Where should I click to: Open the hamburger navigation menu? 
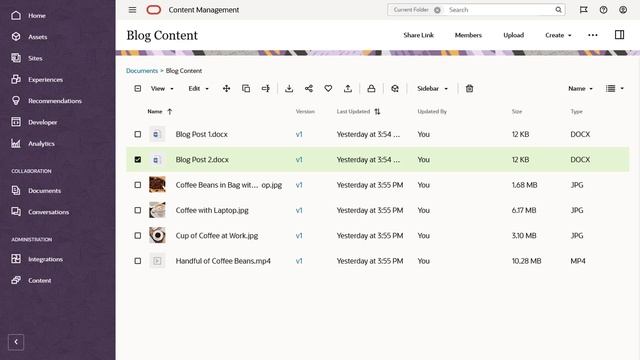click(132, 10)
